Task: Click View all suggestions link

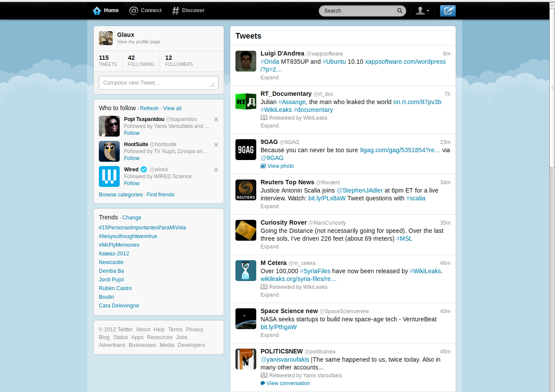Action: (x=172, y=108)
